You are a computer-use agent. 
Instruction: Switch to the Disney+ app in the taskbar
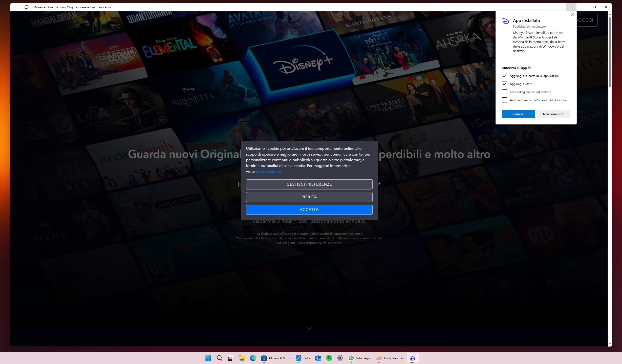[412, 358]
